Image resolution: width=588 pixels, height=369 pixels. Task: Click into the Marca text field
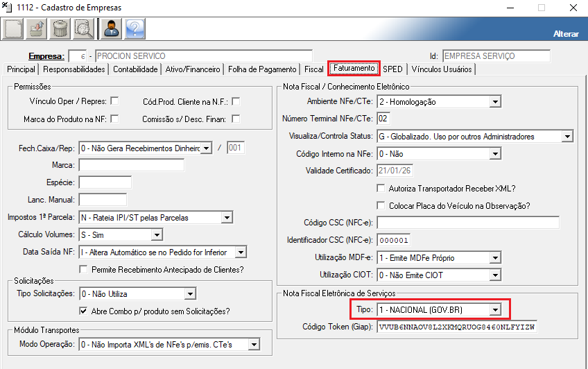click(132, 165)
